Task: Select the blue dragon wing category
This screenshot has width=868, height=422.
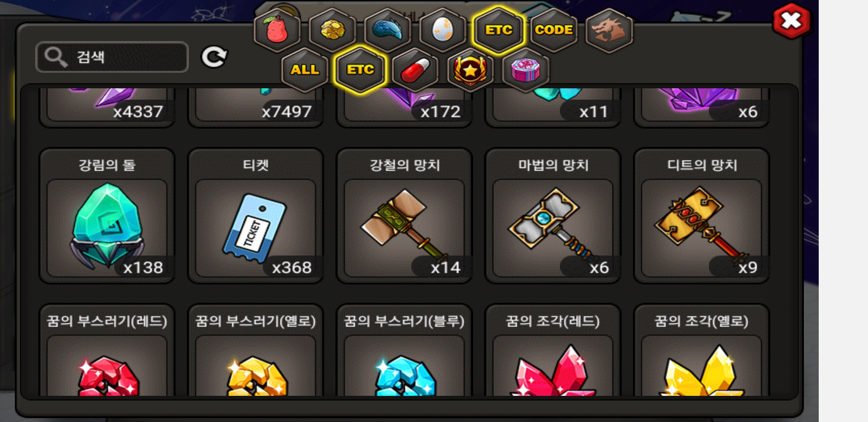Action: click(387, 30)
